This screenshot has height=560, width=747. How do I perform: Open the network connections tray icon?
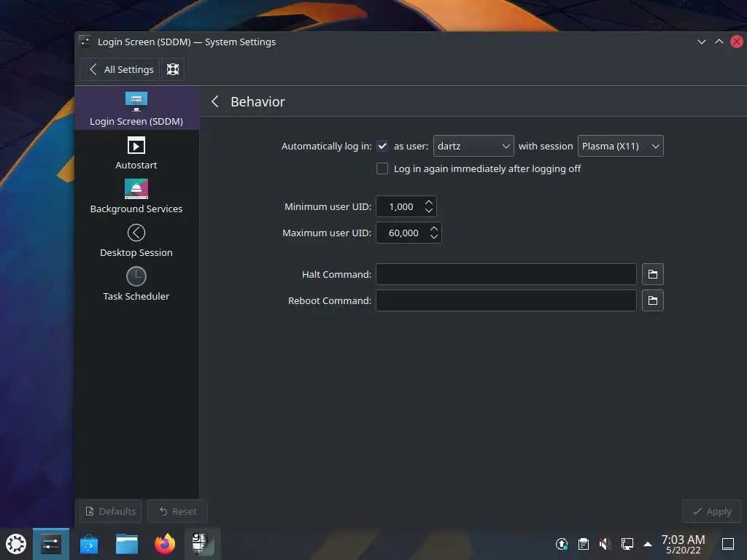click(627, 544)
